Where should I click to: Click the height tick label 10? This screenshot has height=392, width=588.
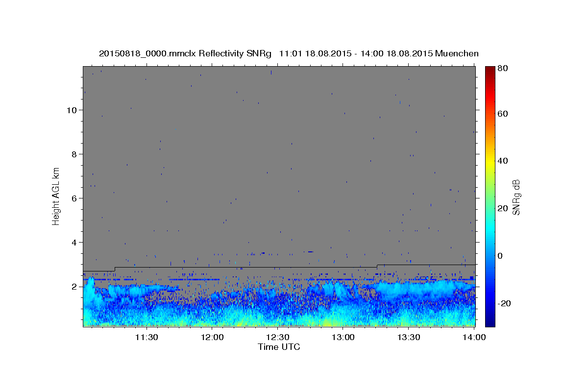click(x=71, y=110)
